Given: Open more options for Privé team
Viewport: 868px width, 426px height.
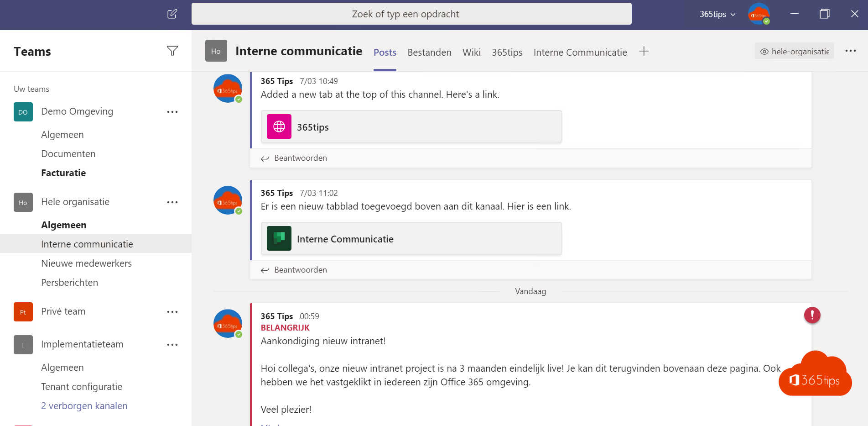Looking at the screenshot, I should [x=172, y=312].
